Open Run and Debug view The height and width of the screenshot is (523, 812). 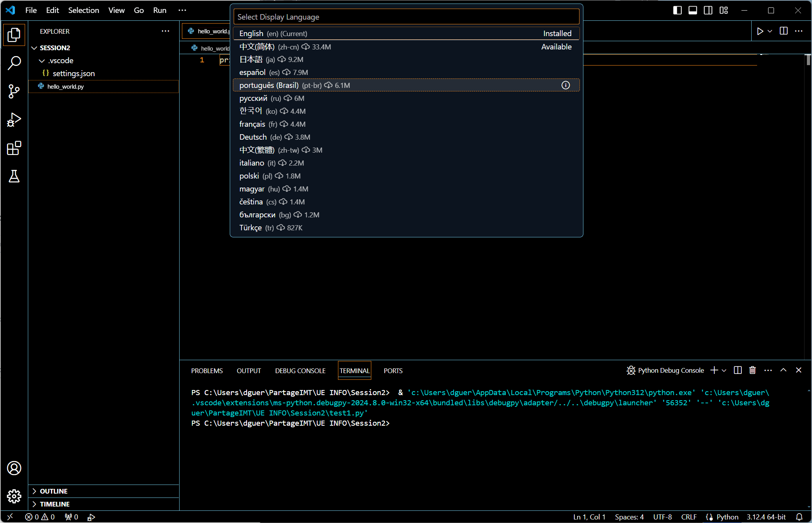(14, 120)
